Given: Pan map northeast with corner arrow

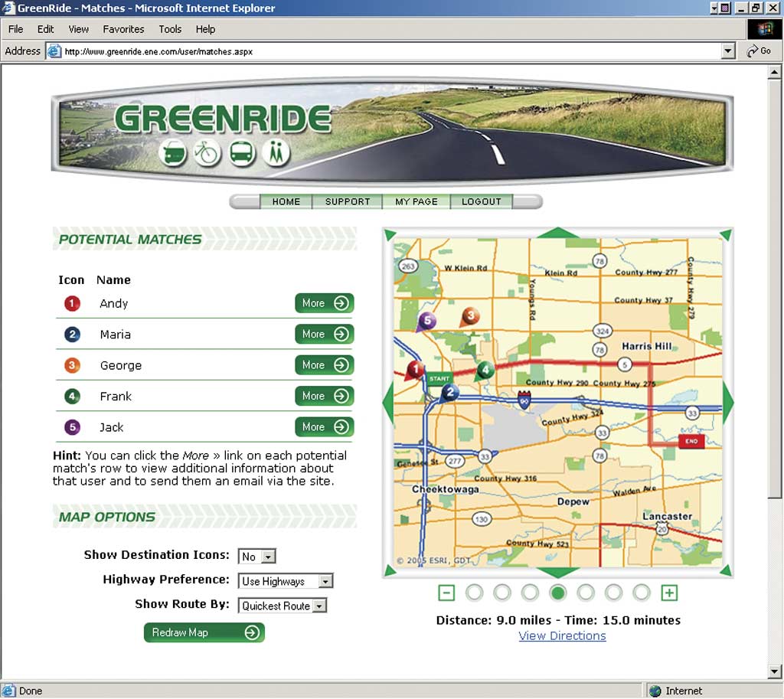Looking at the screenshot, I should point(727,234).
